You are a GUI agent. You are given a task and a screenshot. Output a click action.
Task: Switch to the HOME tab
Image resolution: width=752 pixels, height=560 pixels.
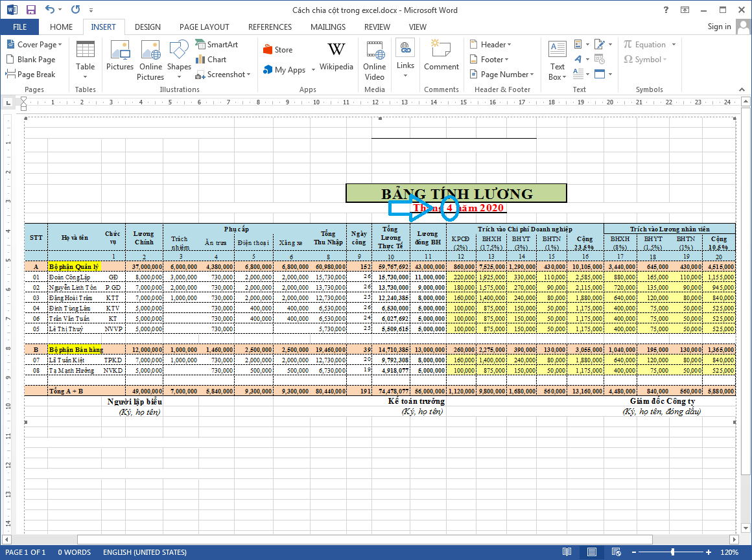62,27
